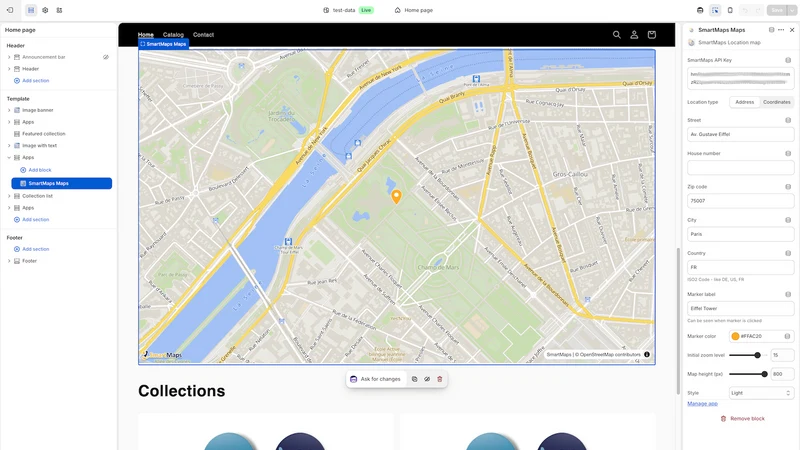This screenshot has height=450, width=800.
Task: Click the redo arrow
Action: [758, 10]
